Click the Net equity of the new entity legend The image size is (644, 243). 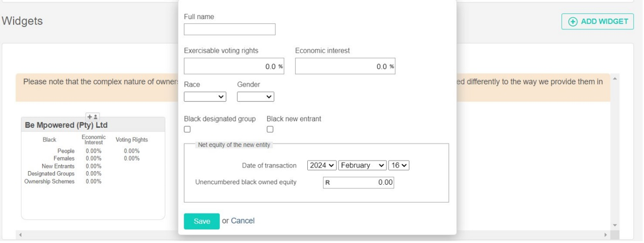click(234, 145)
